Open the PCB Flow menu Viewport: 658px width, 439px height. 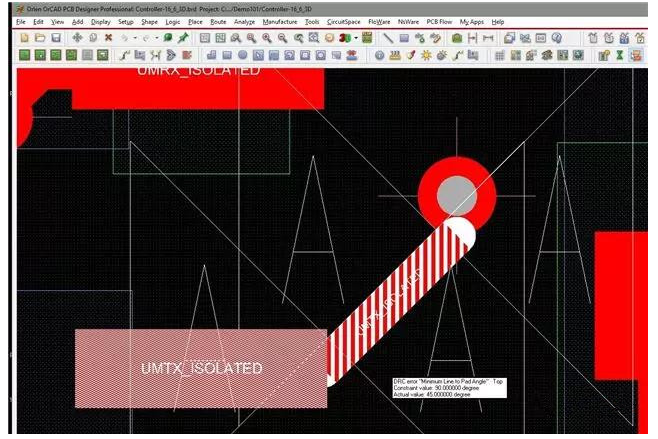[439, 22]
